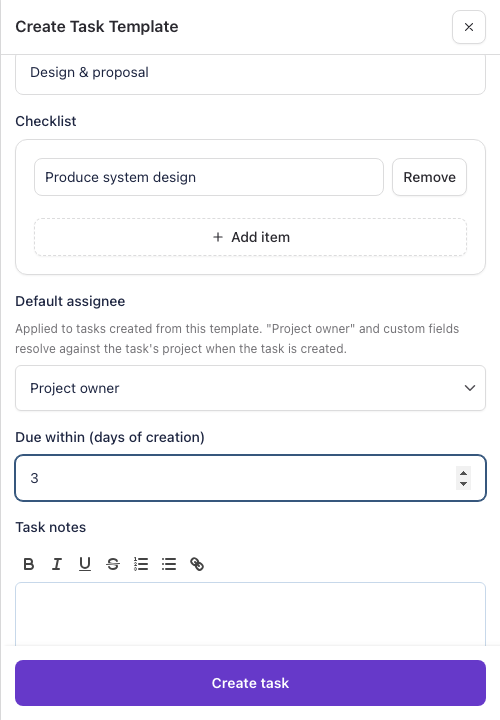
Task: Click into the Task notes text area
Action: [250, 614]
